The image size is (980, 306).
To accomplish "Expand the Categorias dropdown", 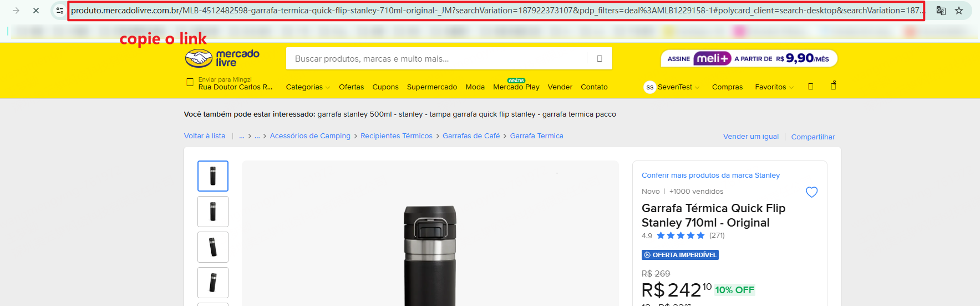I will tap(308, 87).
